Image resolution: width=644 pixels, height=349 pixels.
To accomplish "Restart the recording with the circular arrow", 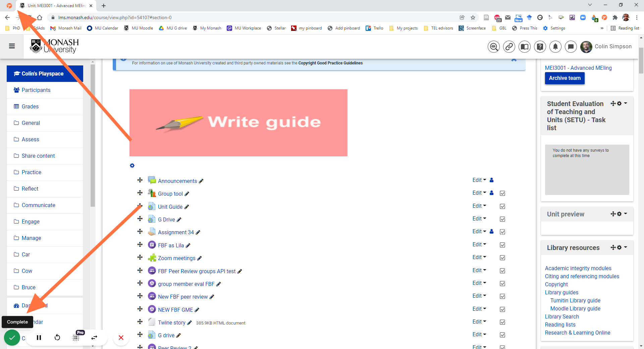I will [x=57, y=338].
